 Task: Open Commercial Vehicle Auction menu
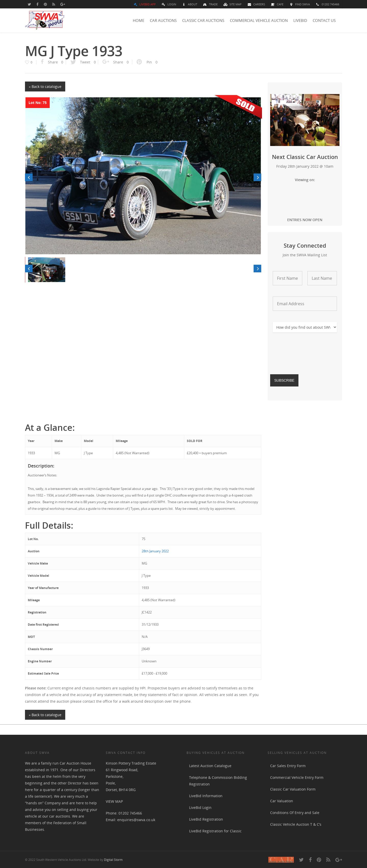(x=259, y=21)
